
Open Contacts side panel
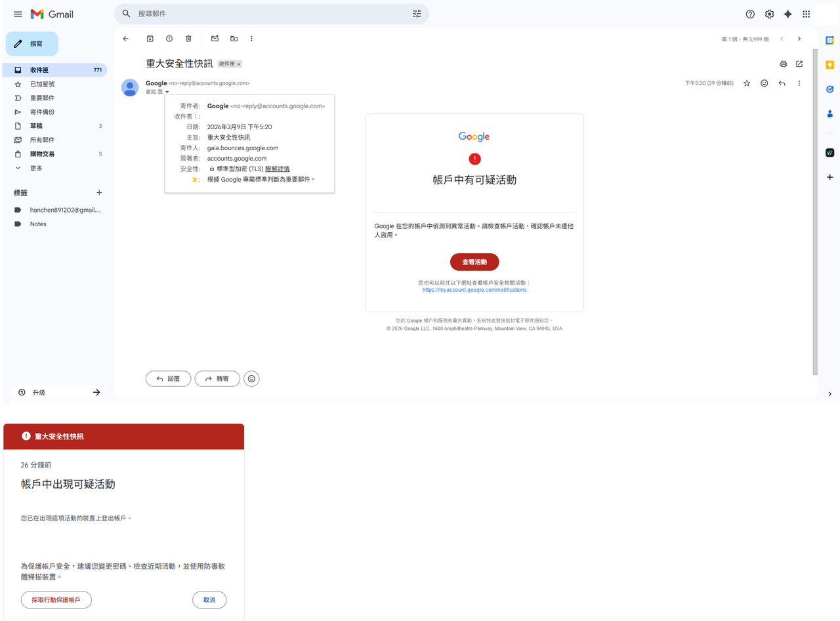click(829, 113)
